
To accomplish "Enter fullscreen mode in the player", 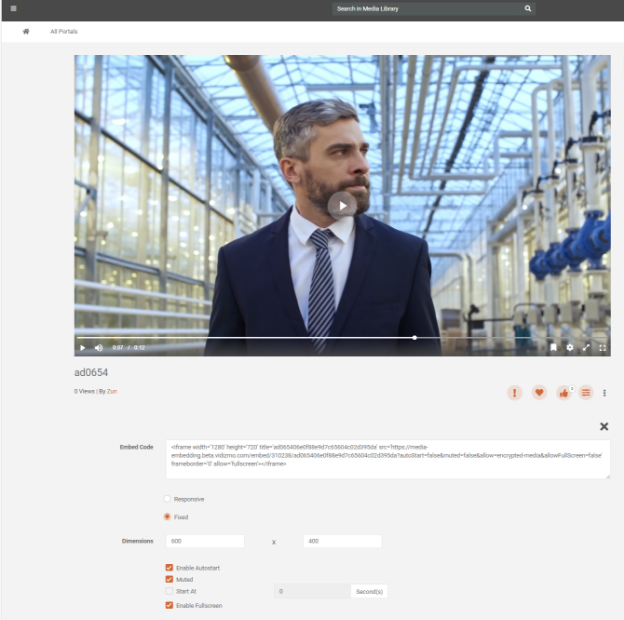I will coord(602,348).
